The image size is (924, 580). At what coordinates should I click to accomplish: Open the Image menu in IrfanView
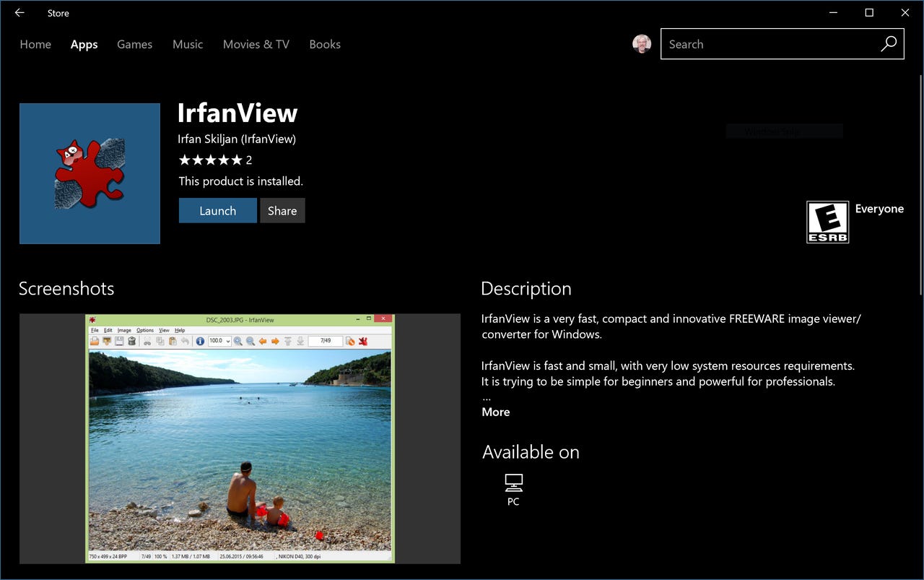[123, 330]
